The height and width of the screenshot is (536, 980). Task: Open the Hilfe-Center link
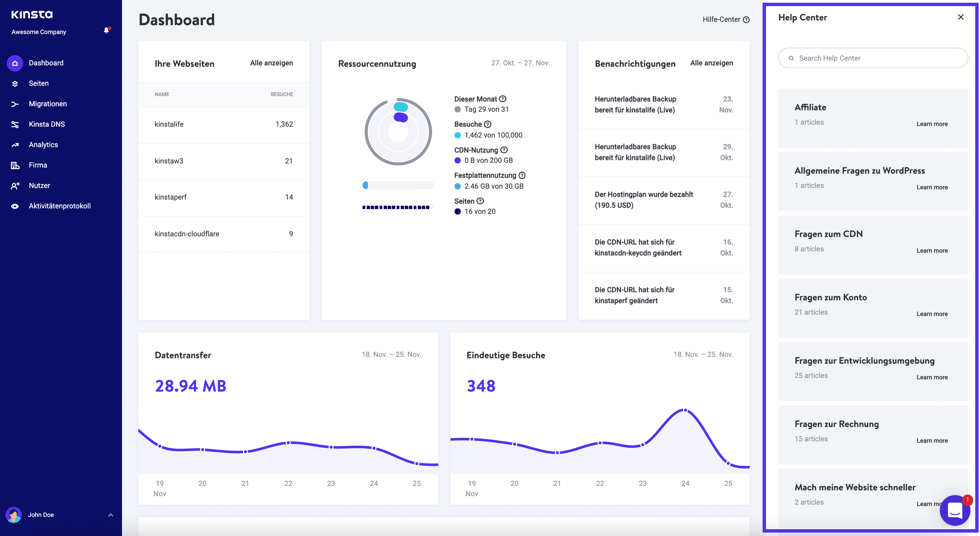726,19
